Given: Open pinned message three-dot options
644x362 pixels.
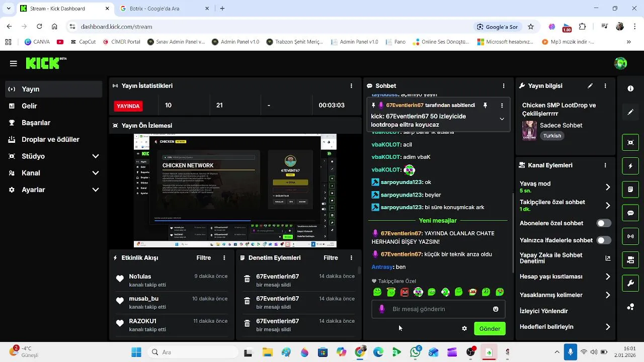Looking at the screenshot, I should coord(502,106).
